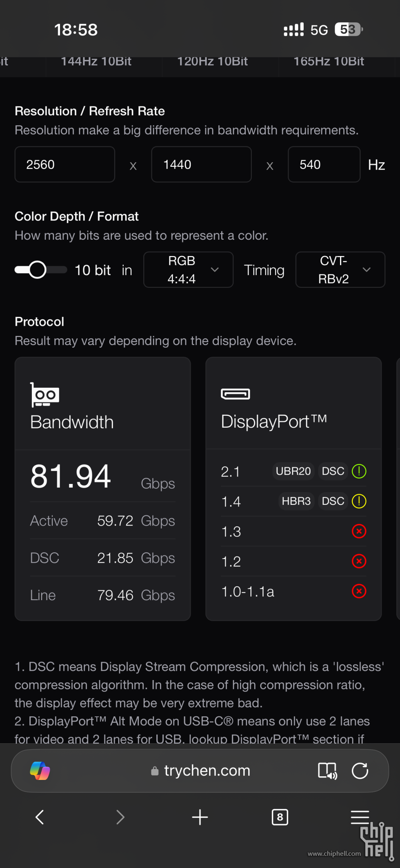Screen dimensions: 400x868
Task: Reload the trychen.com page
Action: [x=360, y=771]
